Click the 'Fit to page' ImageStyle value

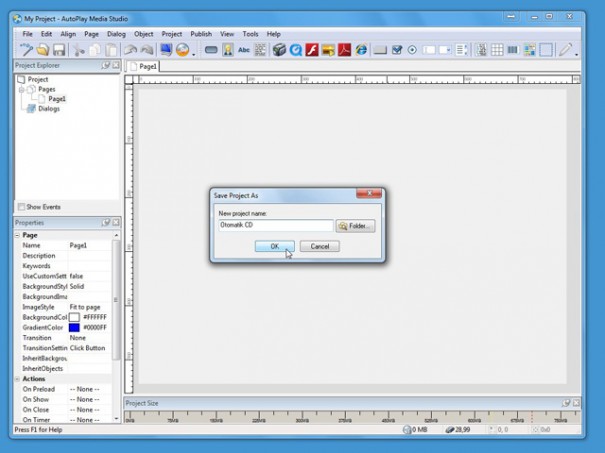pos(85,307)
